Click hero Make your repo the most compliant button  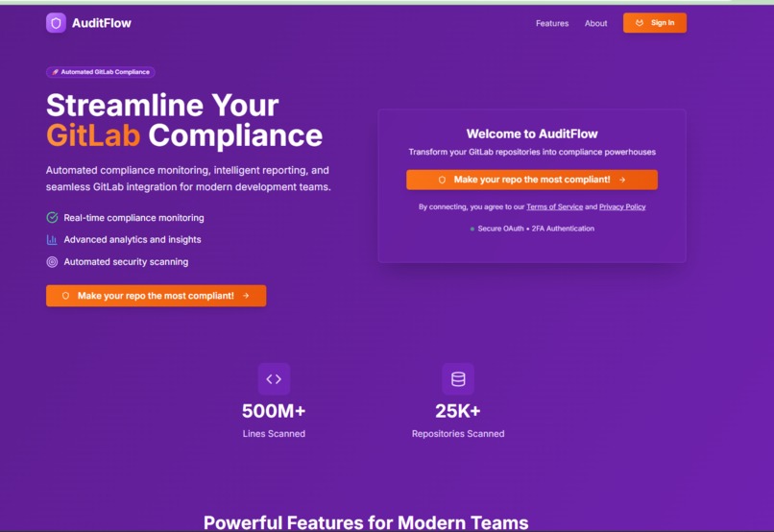point(156,296)
